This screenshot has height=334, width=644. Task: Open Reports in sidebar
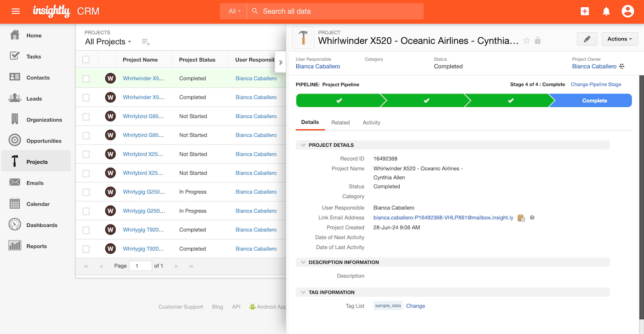[36, 246]
